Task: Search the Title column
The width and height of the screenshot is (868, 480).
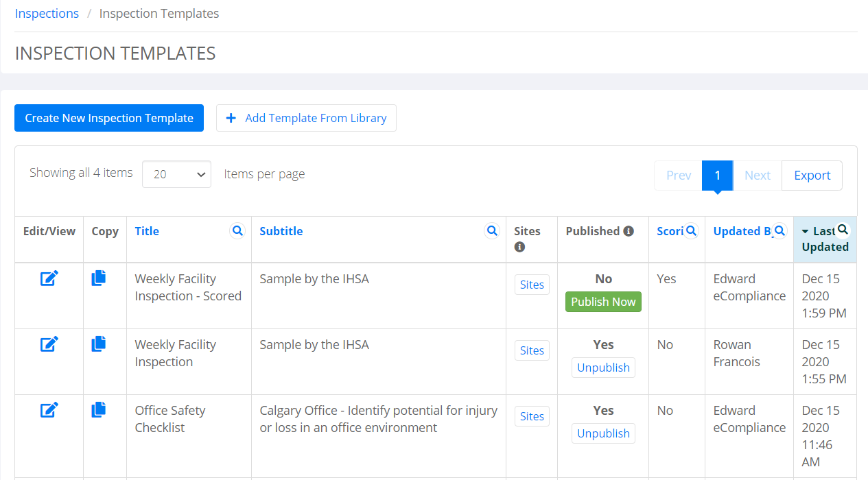Action: pyautogui.click(x=237, y=231)
